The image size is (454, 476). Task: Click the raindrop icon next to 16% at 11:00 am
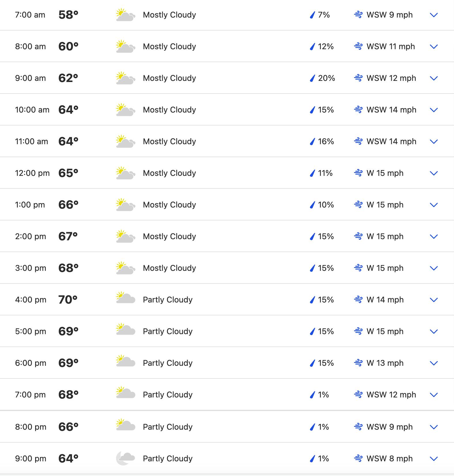click(312, 142)
